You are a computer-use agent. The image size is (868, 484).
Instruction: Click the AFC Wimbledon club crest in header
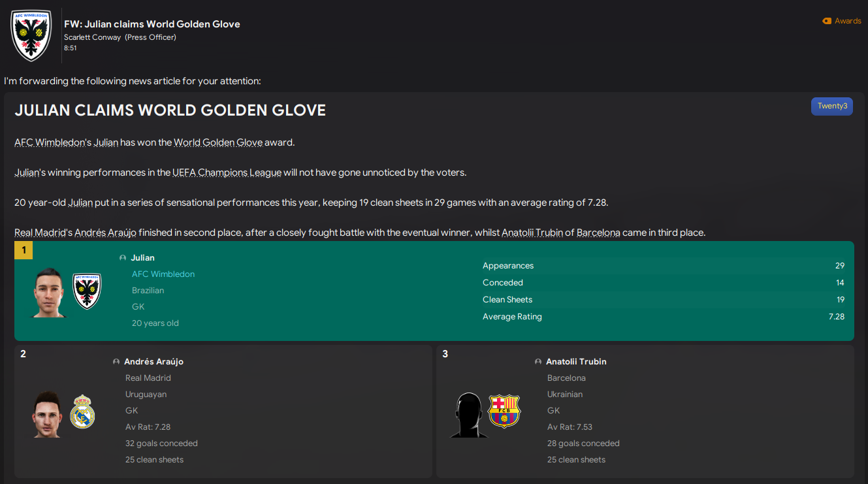31,35
